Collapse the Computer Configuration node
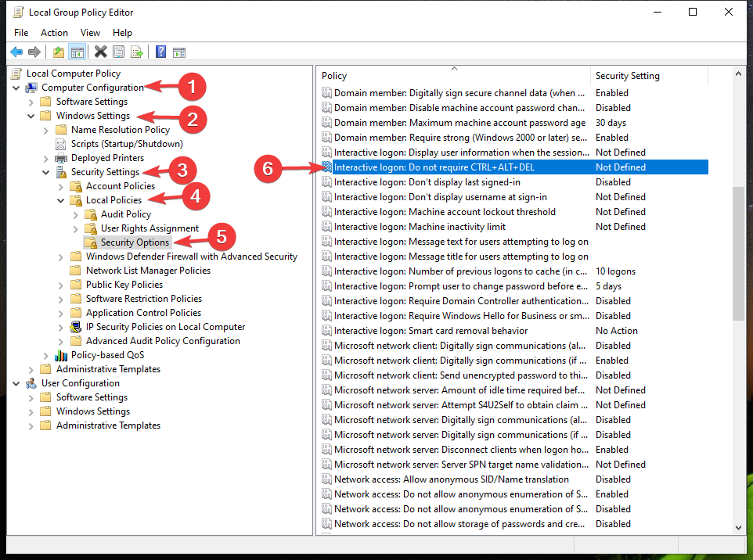753x560 pixels. [x=16, y=88]
